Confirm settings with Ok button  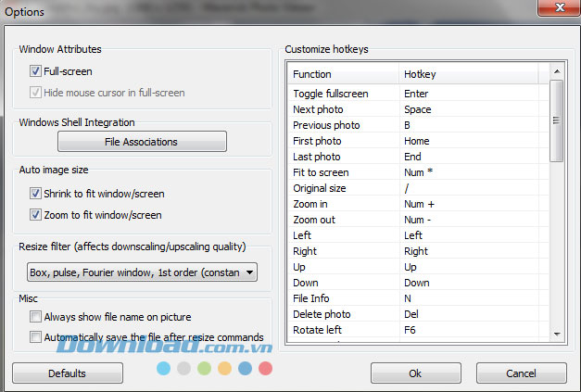point(415,373)
